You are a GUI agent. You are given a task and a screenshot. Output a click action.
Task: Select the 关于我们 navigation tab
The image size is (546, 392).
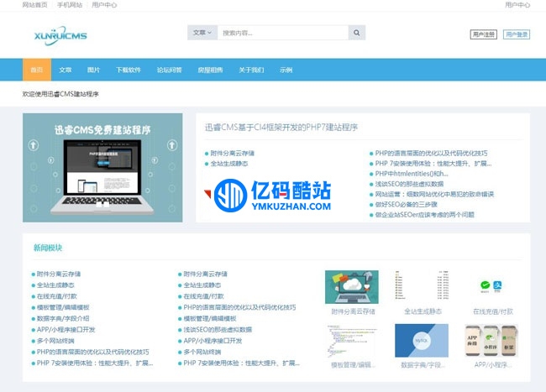pyautogui.click(x=251, y=70)
